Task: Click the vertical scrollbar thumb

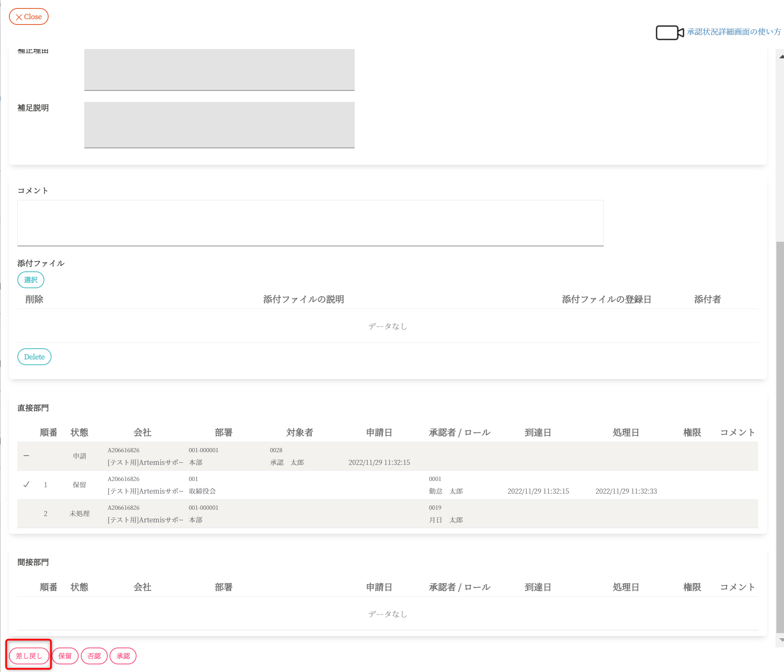Action: click(780, 435)
